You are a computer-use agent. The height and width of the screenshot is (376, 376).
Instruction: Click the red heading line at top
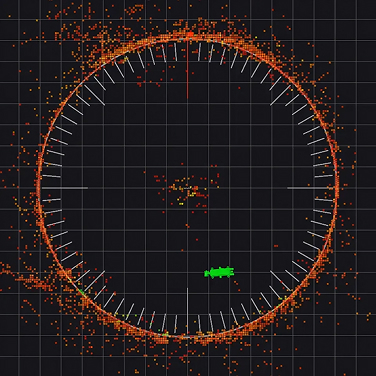187,69
